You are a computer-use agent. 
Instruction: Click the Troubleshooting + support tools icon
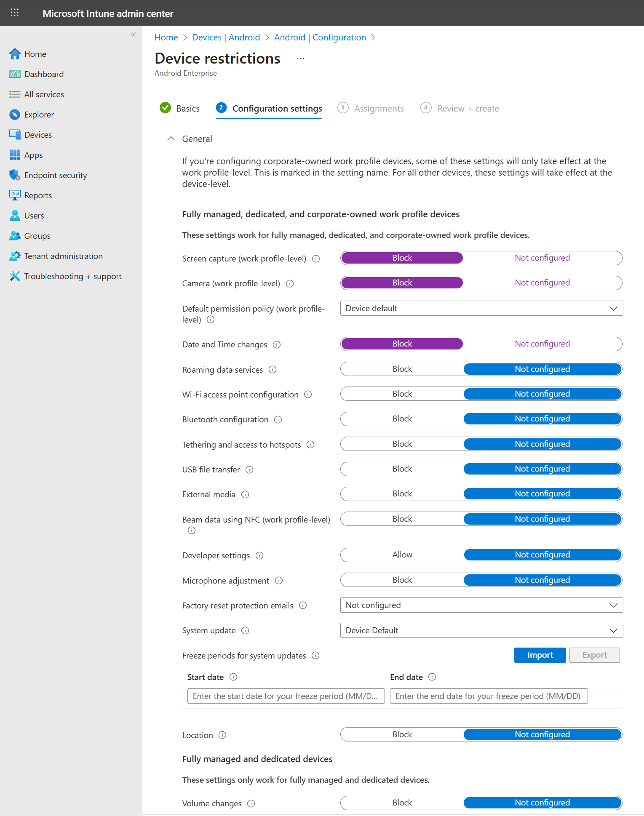tap(15, 276)
